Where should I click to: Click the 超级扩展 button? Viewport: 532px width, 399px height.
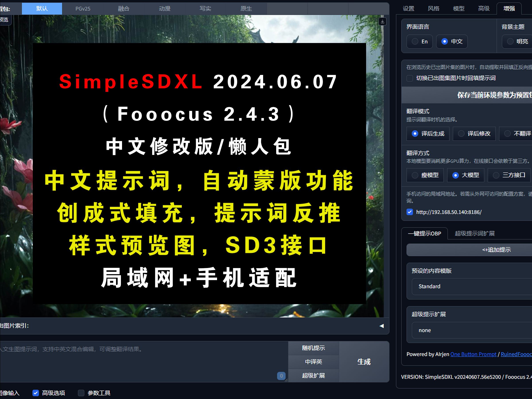313,376
